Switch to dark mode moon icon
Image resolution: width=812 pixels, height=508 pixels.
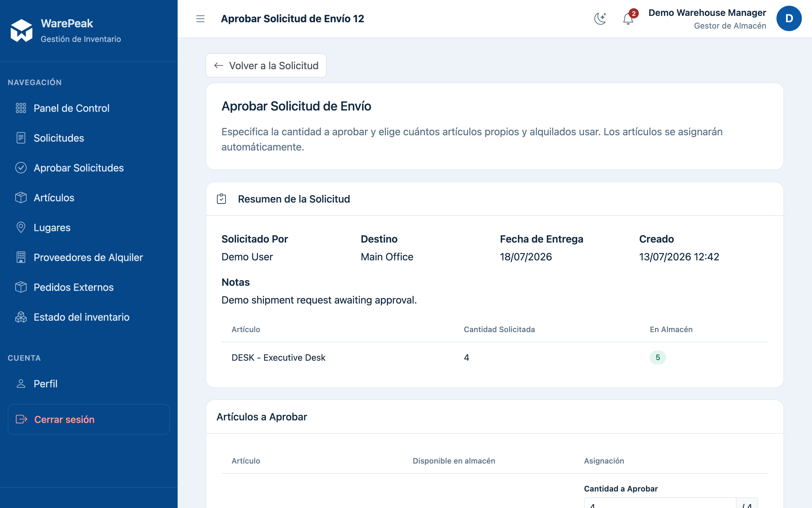click(600, 19)
